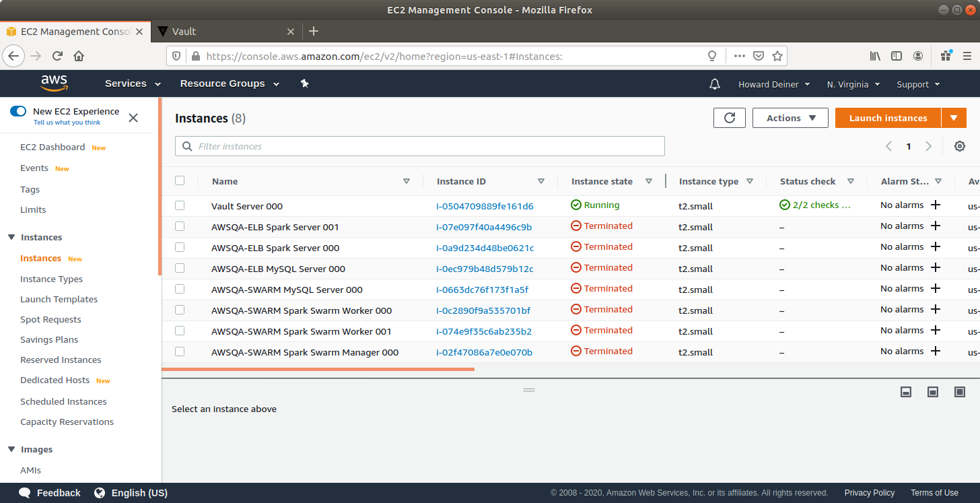Go to Firefox home page
This screenshot has height=503, width=980.
pos(79,56)
